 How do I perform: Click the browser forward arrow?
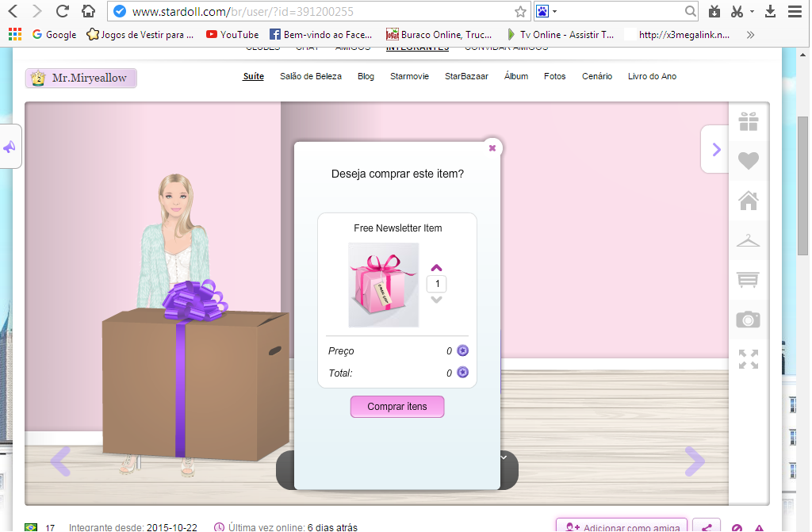pyautogui.click(x=36, y=11)
